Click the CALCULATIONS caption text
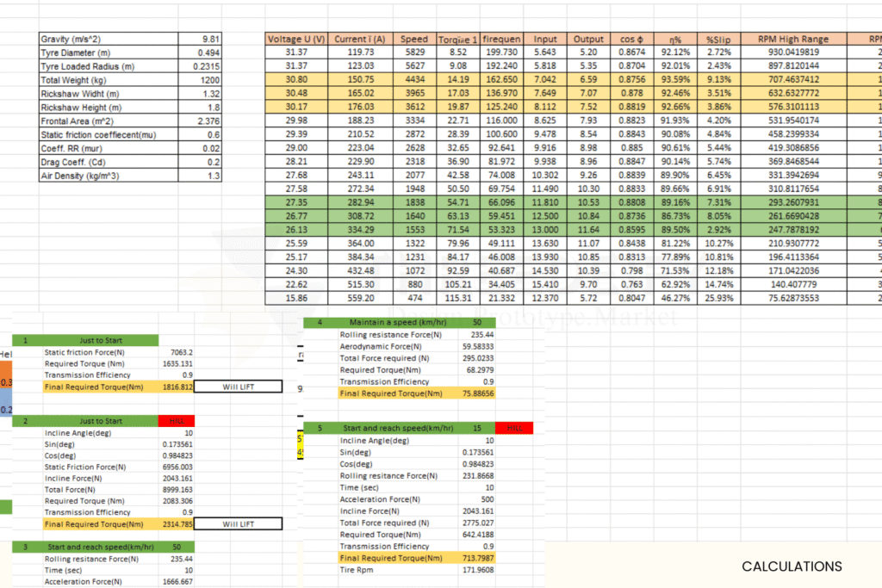 [792, 566]
